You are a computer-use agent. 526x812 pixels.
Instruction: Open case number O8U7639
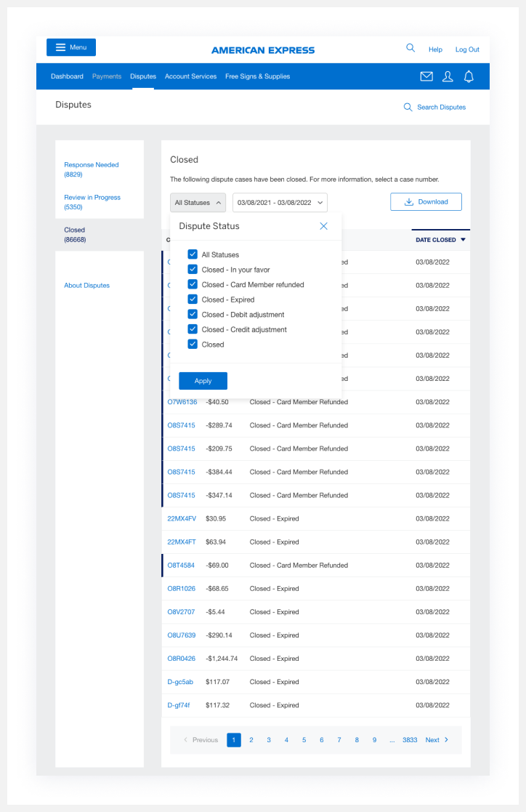tap(181, 635)
